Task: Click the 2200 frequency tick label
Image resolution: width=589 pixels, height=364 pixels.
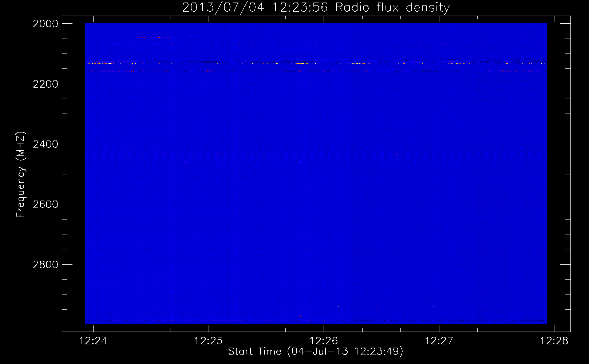Action: click(46, 84)
